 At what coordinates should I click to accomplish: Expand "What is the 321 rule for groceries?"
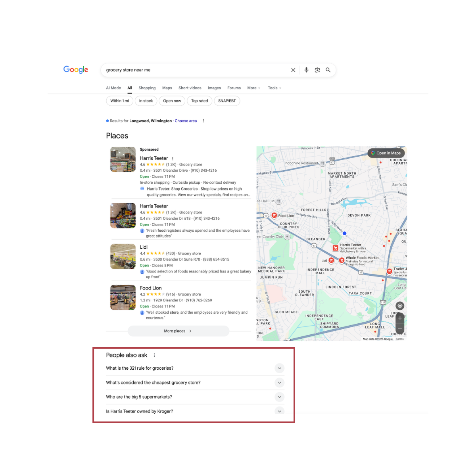point(279,368)
